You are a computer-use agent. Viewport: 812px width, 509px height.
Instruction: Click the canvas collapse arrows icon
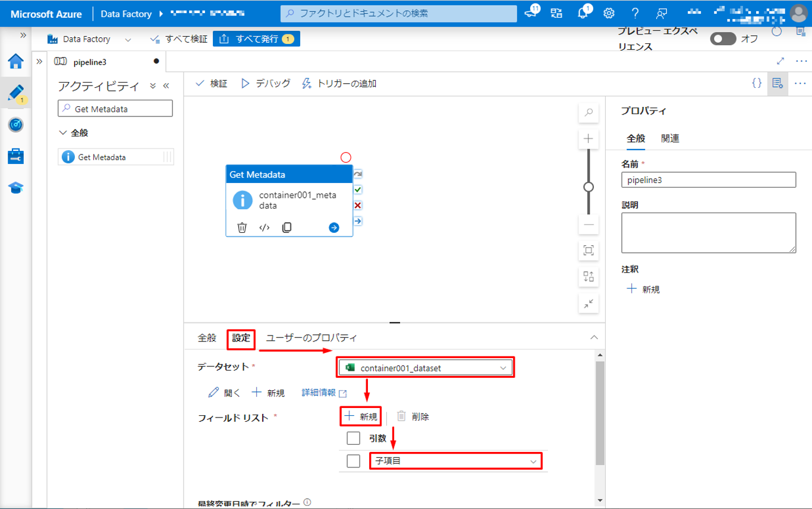(588, 303)
